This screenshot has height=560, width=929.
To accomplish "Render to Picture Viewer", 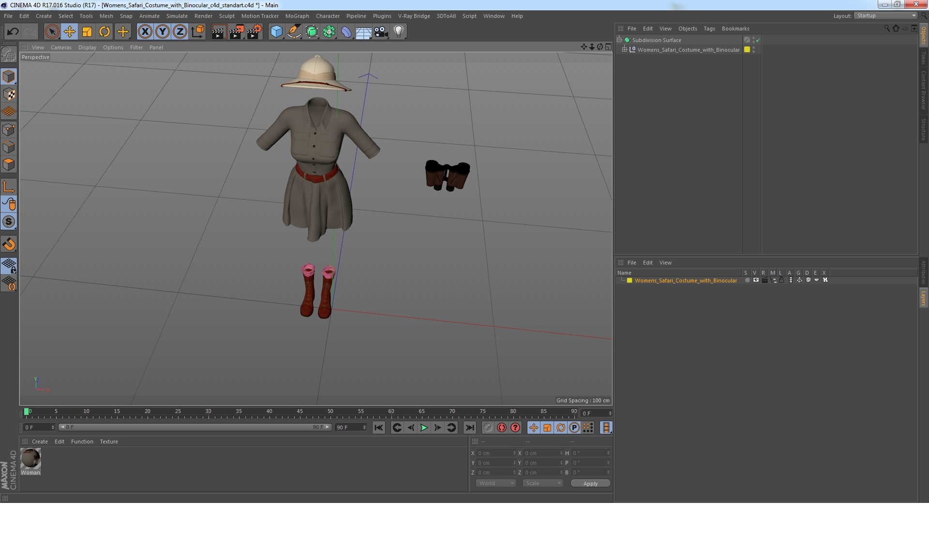I will [x=237, y=32].
